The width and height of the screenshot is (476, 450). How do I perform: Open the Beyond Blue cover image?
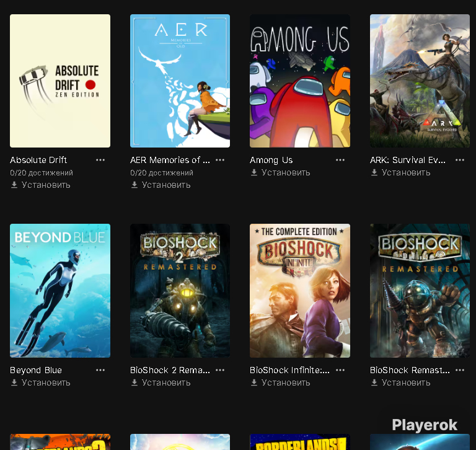pyautogui.click(x=60, y=291)
